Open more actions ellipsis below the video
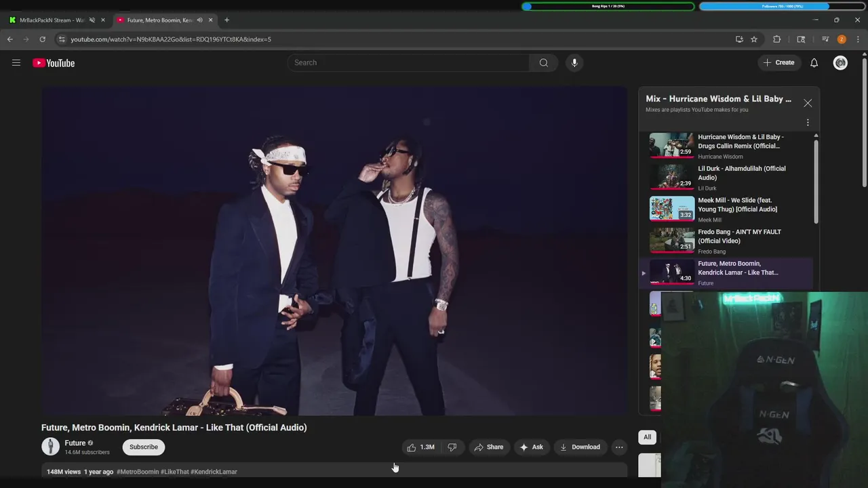 point(619,447)
